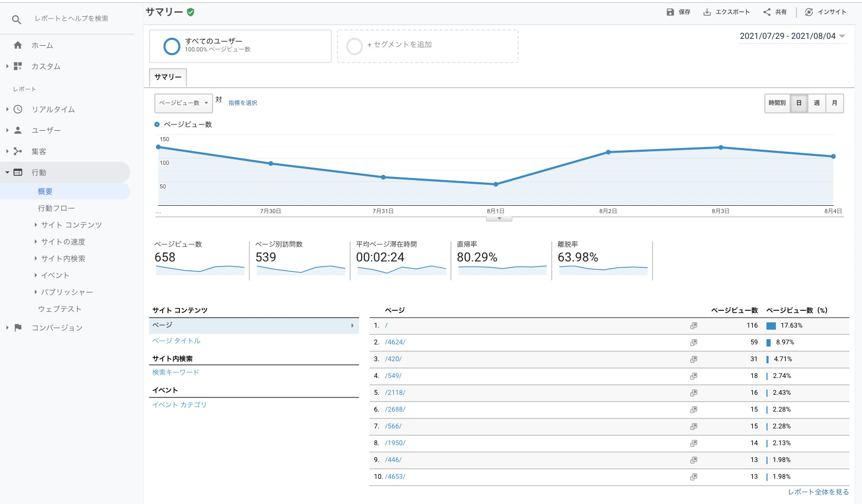Image resolution: width=862 pixels, height=504 pixels.
Task: Select the サマリー tab
Action: (x=168, y=77)
